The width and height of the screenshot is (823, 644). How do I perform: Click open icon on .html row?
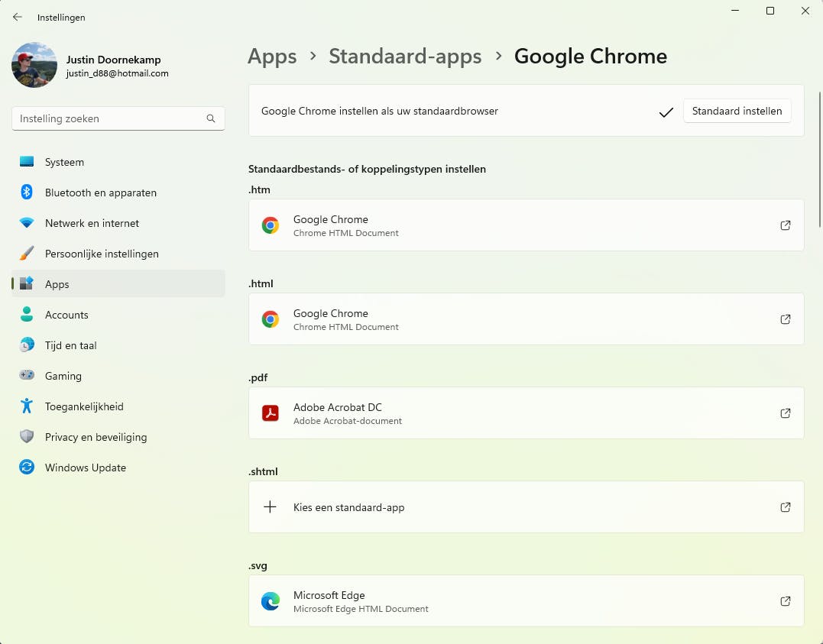(785, 319)
